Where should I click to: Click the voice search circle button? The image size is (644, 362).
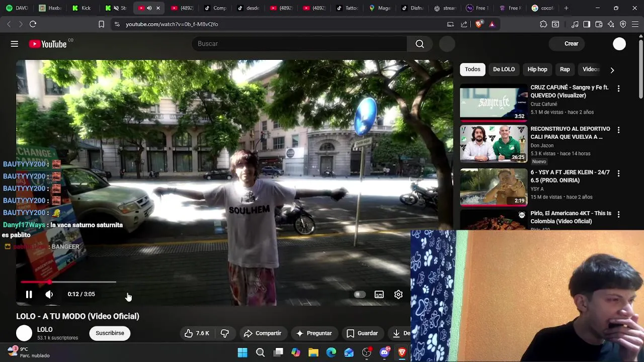click(447, 44)
